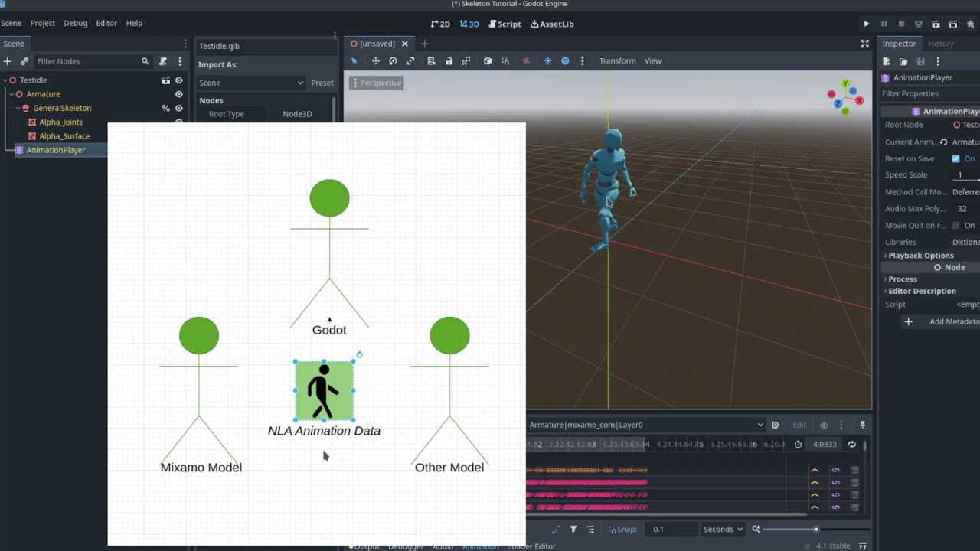Viewport: 980px width, 551px height.
Task: Toggle visibility of Testidle node
Action: (179, 80)
